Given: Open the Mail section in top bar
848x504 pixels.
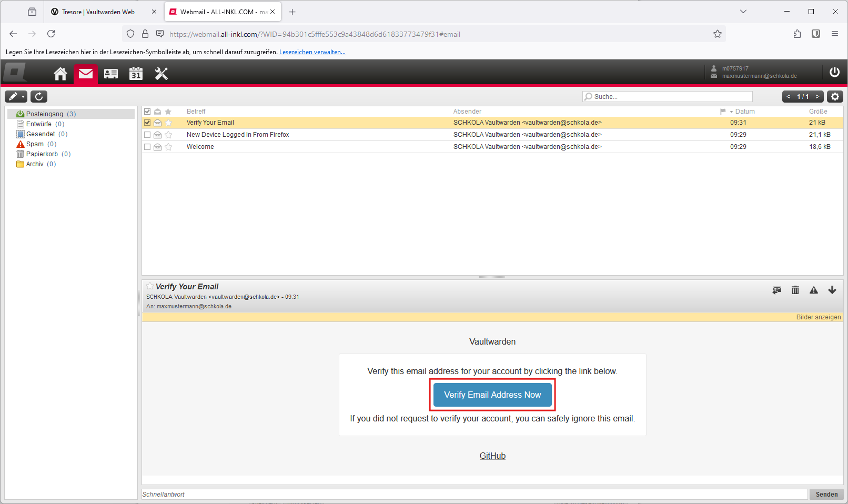Looking at the screenshot, I should click(86, 74).
